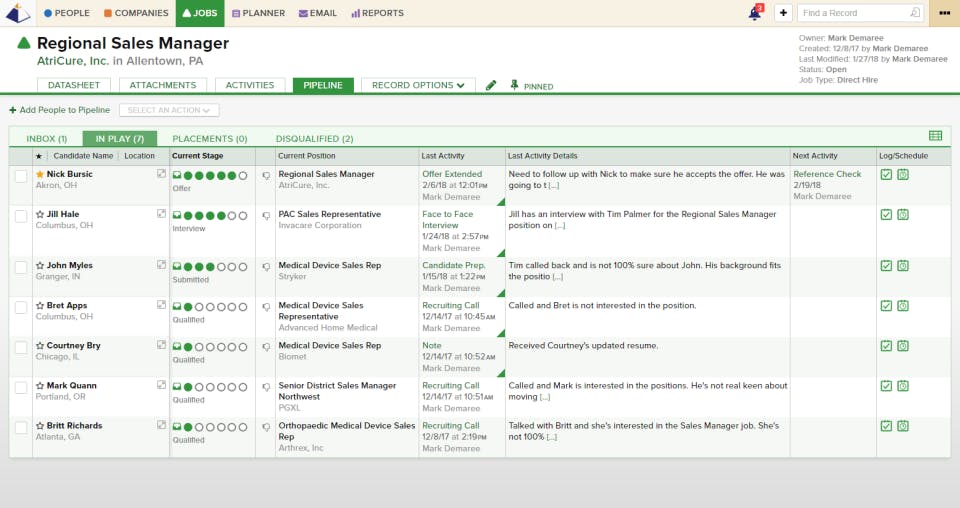Image resolution: width=960 pixels, height=508 pixels.
Task: Schedule activity for Jill Hale
Action: coord(903,215)
